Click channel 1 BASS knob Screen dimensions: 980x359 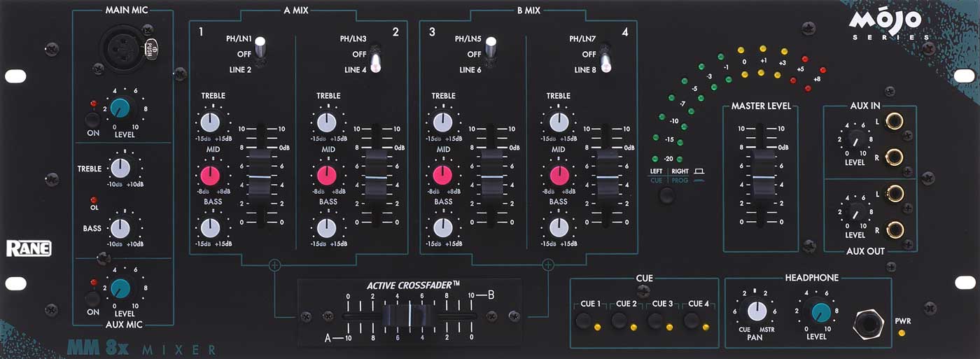[211, 228]
